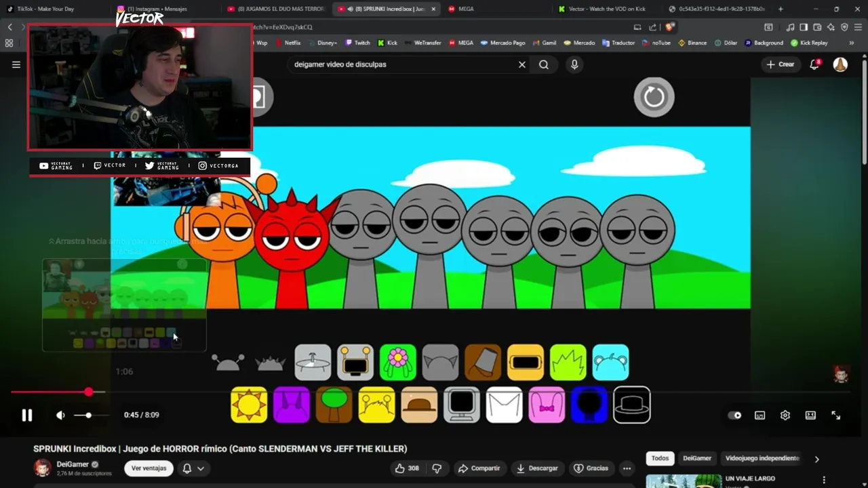Pick the computer monitor character icon
The image size is (868, 488).
click(462, 405)
